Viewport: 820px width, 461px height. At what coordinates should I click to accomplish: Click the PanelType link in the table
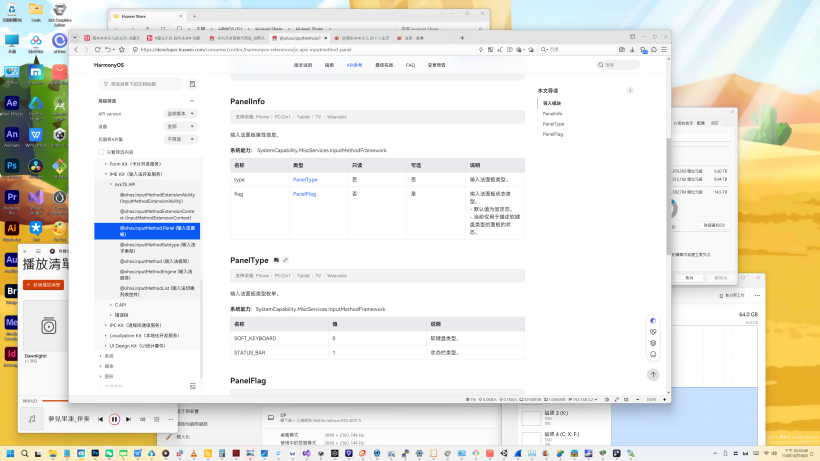305,179
